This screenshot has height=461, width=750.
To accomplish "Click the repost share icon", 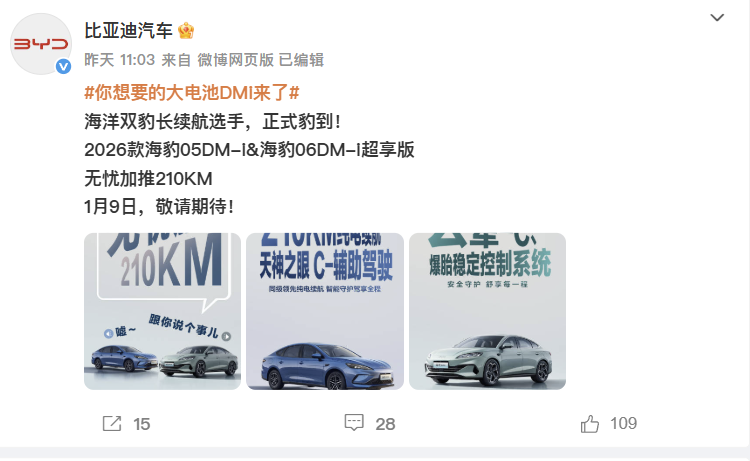I will (x=112, y=424).
